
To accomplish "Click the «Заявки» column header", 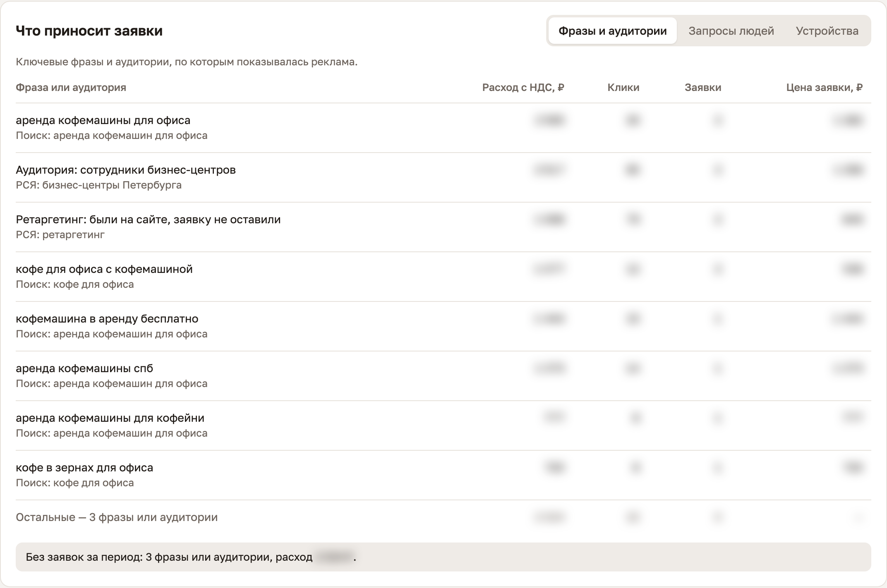I will click(x=703, y=88).
